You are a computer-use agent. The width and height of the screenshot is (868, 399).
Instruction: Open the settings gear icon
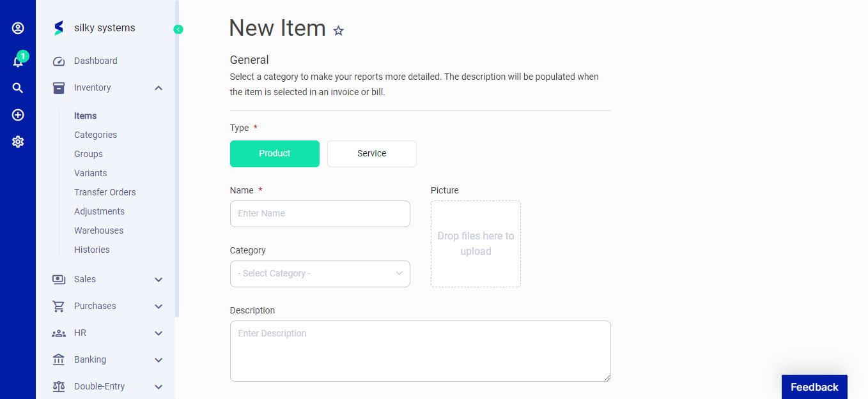[x=18, y=142]
